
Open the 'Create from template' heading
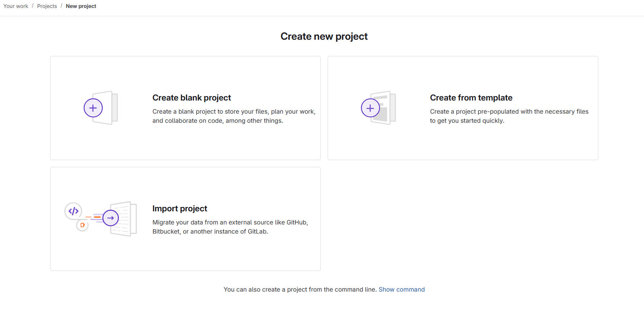click(471, 98)
